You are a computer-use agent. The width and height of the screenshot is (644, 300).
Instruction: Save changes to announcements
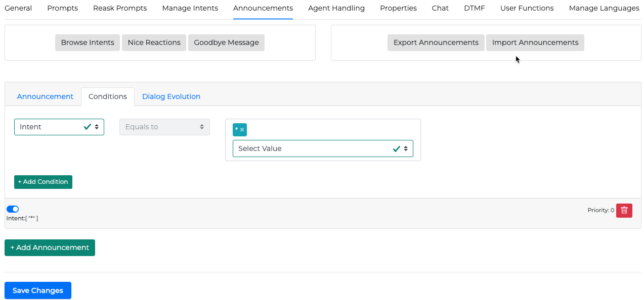click(38, 290)
